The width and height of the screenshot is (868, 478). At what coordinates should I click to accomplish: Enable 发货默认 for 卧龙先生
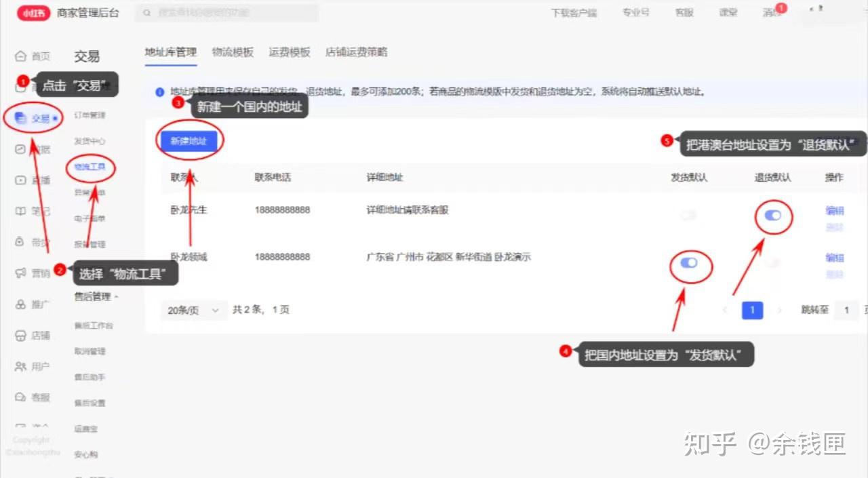[x=689, y=216]
